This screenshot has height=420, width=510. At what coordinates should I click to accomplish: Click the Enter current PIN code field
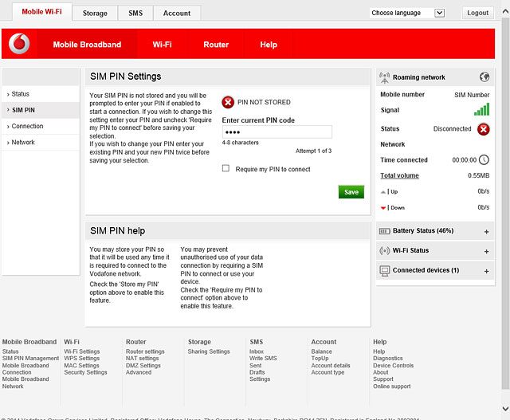(277, 132)
